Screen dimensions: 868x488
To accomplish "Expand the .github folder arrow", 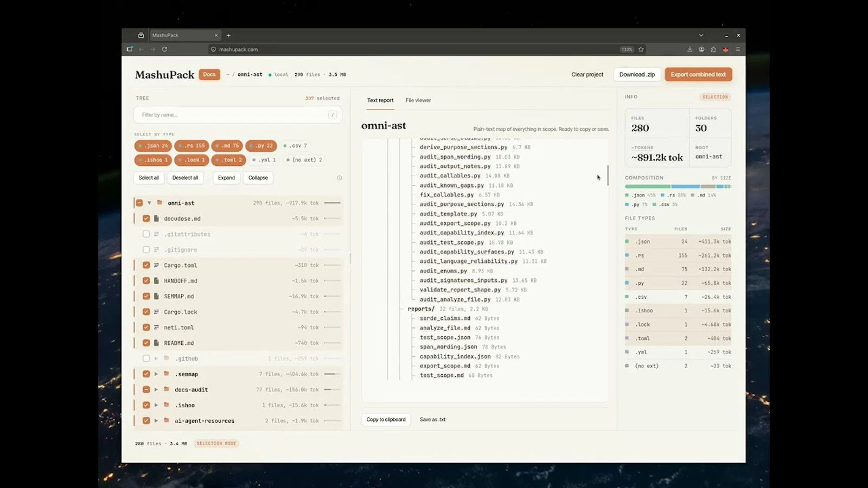I will (x=156, y=358).
